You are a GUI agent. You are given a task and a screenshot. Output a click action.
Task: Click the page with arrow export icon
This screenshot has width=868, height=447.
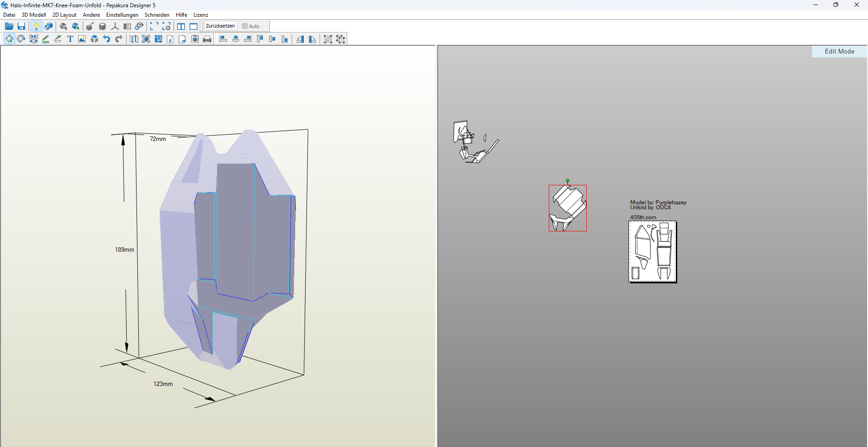[183, 39]
